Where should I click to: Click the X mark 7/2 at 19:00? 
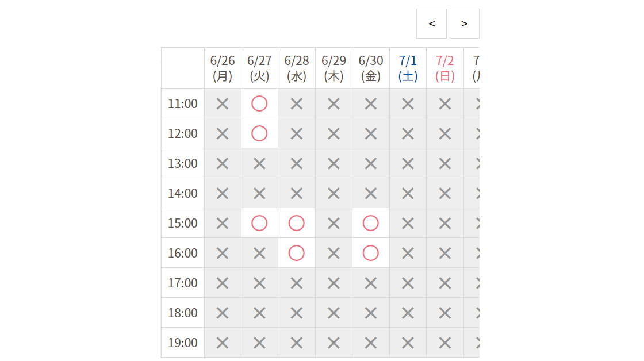[445, 343]
